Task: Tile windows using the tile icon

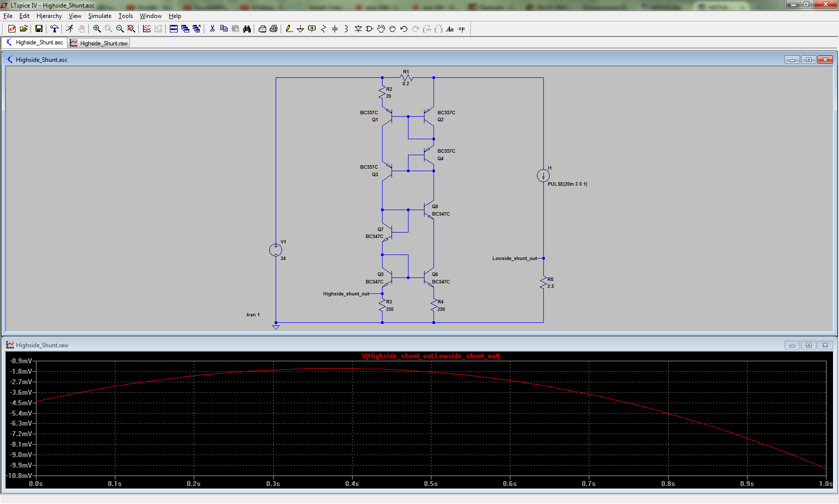Action: [x=174, y=29]
